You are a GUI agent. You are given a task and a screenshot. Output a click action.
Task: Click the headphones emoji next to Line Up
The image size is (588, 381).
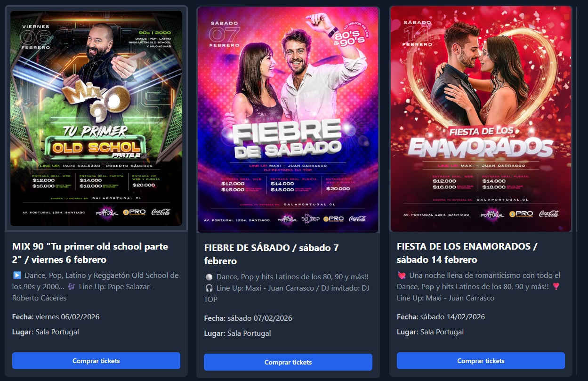[209, 288]
